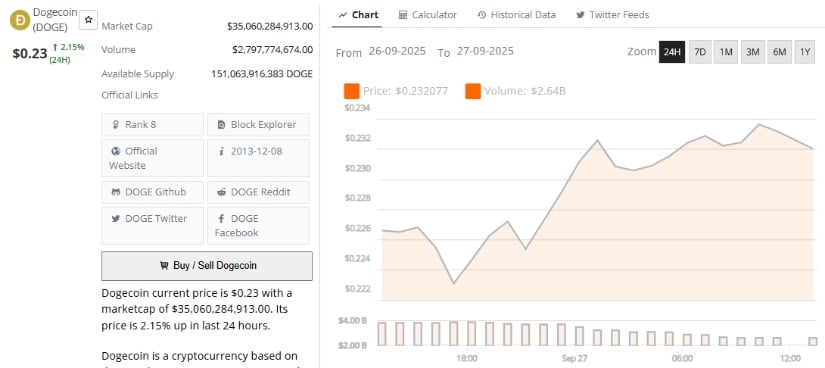
Task: Click the Official Links label
Action: (x=129, y=95)
